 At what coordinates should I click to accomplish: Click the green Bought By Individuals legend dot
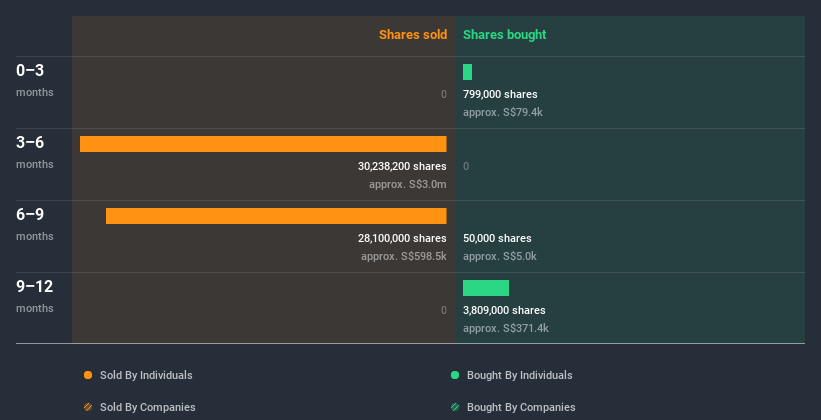point(455,375)
